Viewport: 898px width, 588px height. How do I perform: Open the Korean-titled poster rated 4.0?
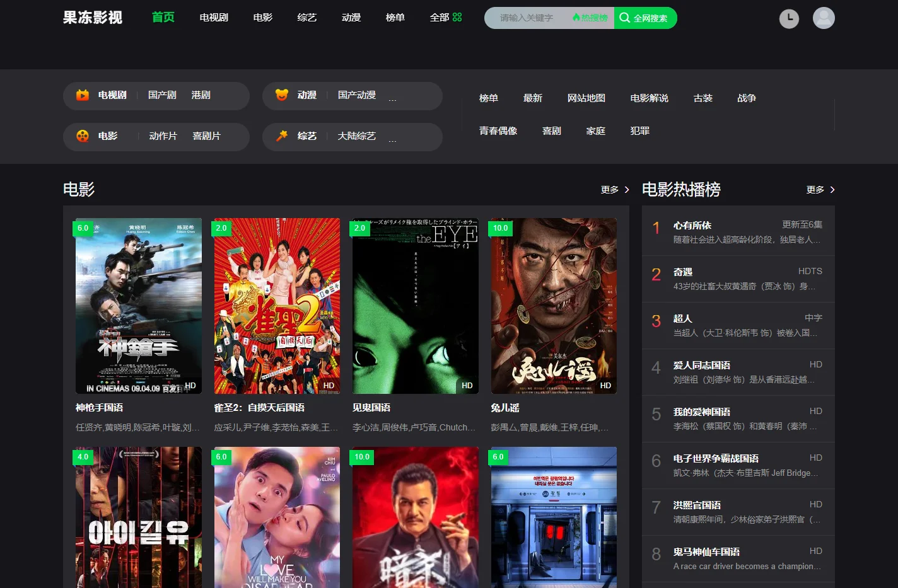[x=139, y=517]
